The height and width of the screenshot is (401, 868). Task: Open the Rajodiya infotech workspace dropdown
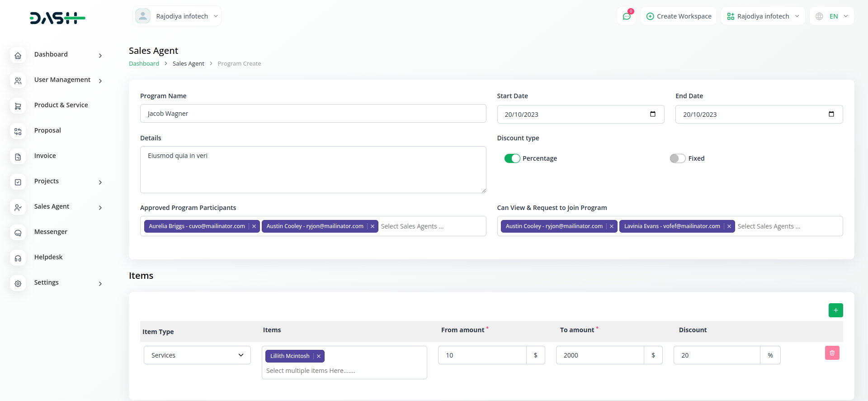coord(763,16)
